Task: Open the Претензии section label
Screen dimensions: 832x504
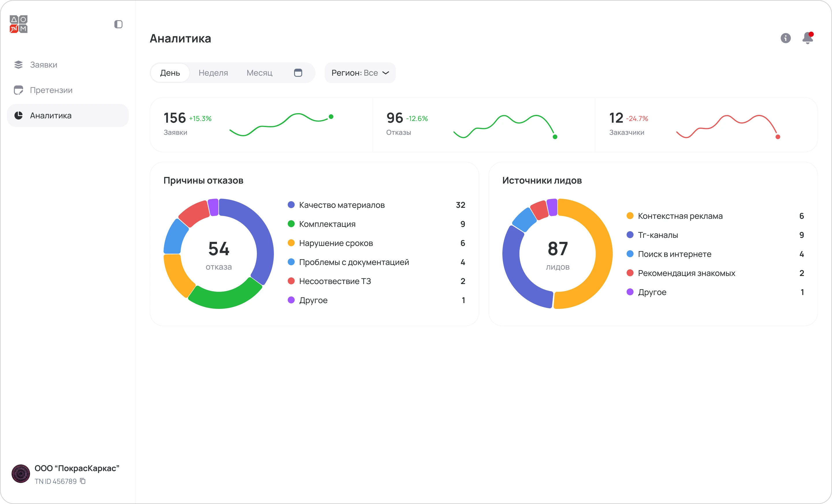Action: click(x=51, y=90)
